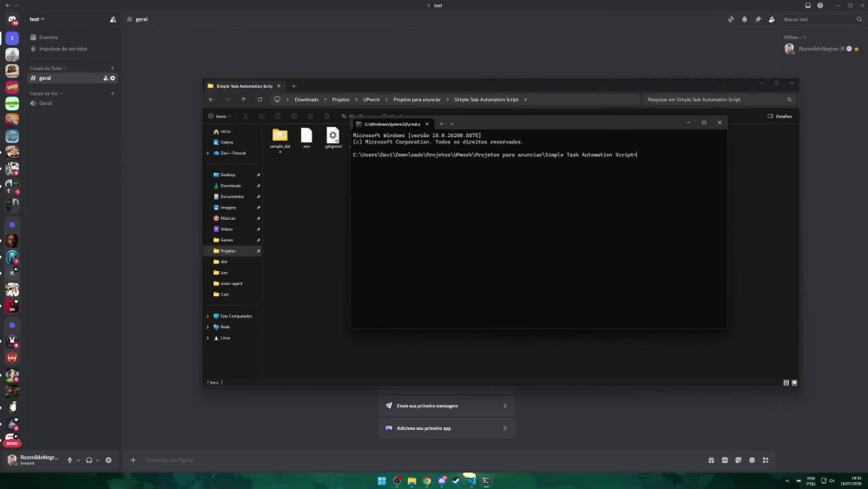Show pinned messages in Discord header

(758, 19)
